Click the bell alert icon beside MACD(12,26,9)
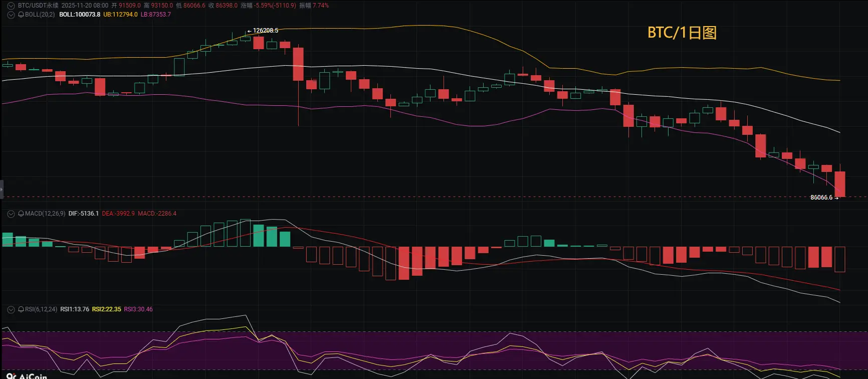Image resolution: width=868 pixels, height=379 pixels. (x=21, y=214)
